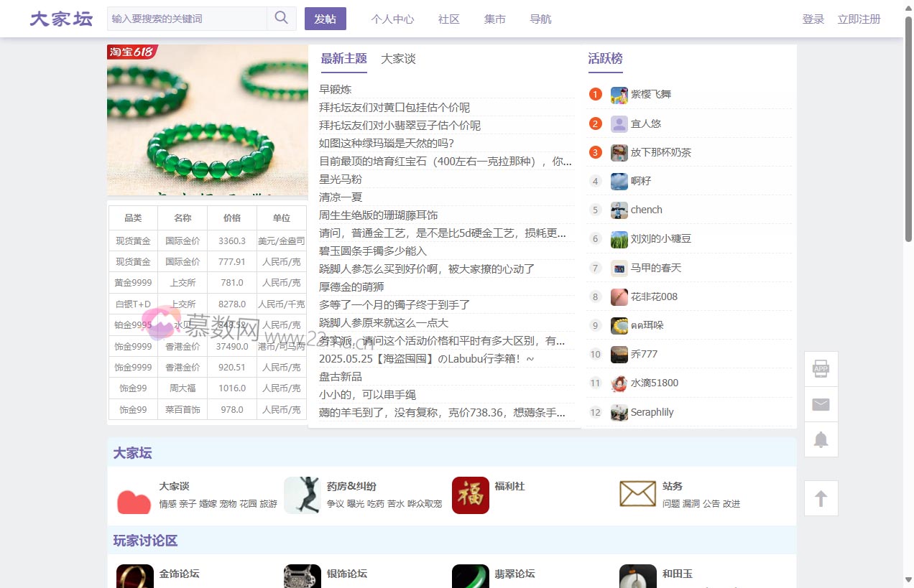The height and width of the screenshot is (588, 914).
Task: Click the Taobao 618 jade bracelet banner
Action: 207,120
